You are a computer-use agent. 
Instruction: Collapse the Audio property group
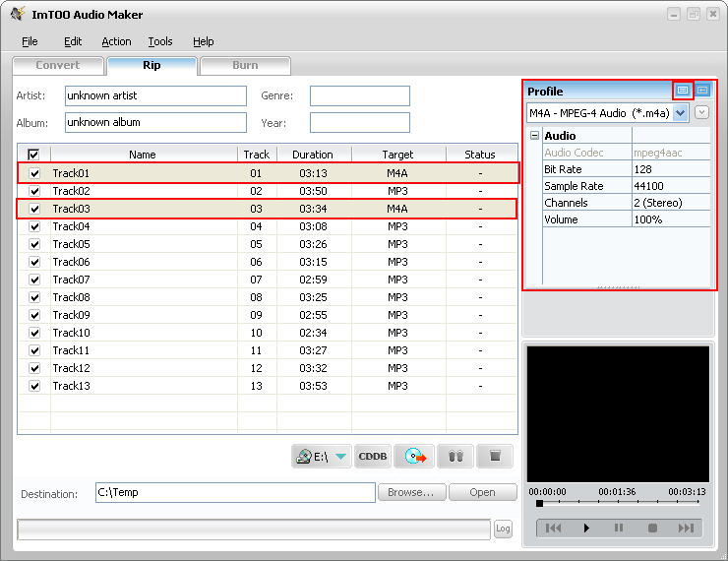[x=535, y=136]
